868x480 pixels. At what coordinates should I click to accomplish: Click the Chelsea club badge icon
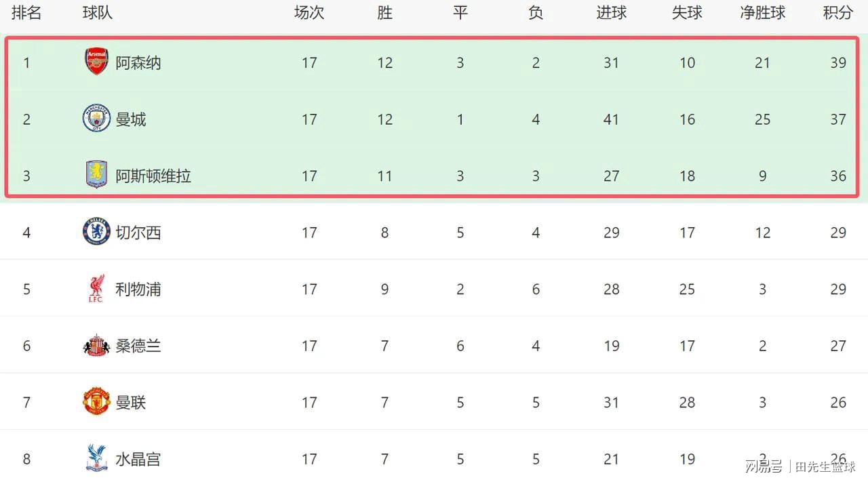[96, 232]
